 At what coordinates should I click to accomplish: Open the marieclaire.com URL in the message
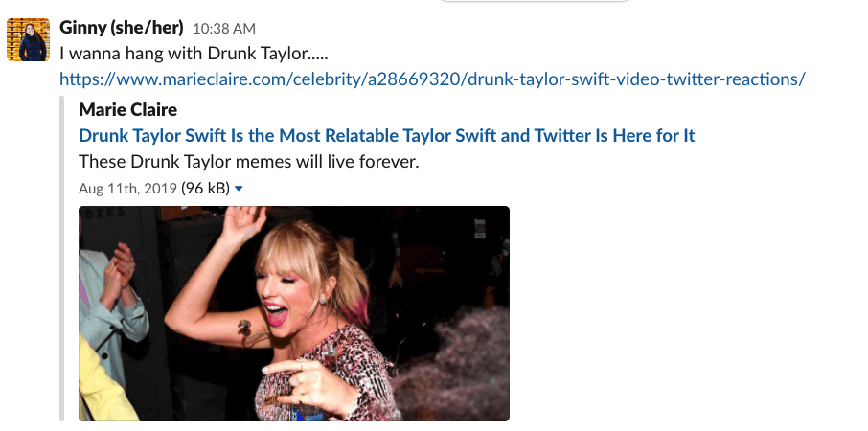(x=431, y=78)
